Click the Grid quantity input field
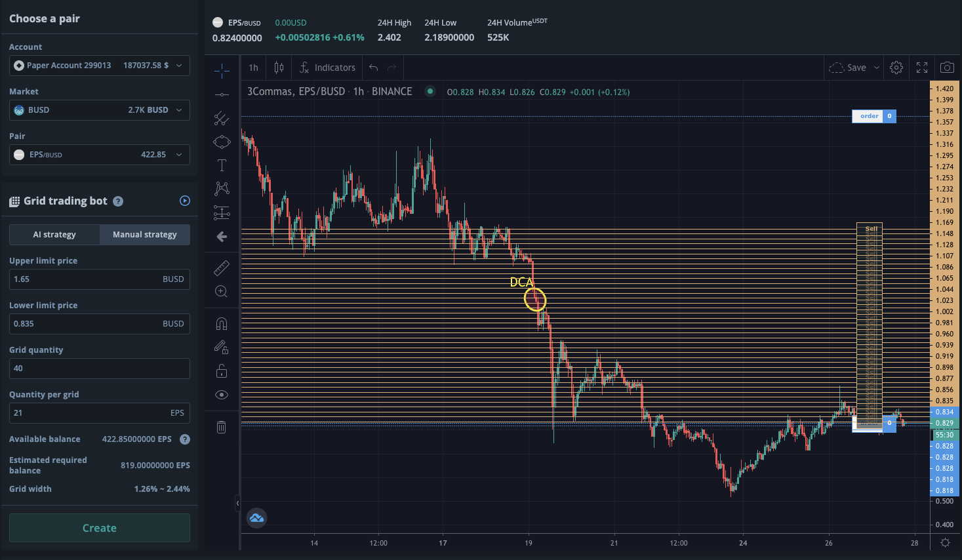 [100, 369]
